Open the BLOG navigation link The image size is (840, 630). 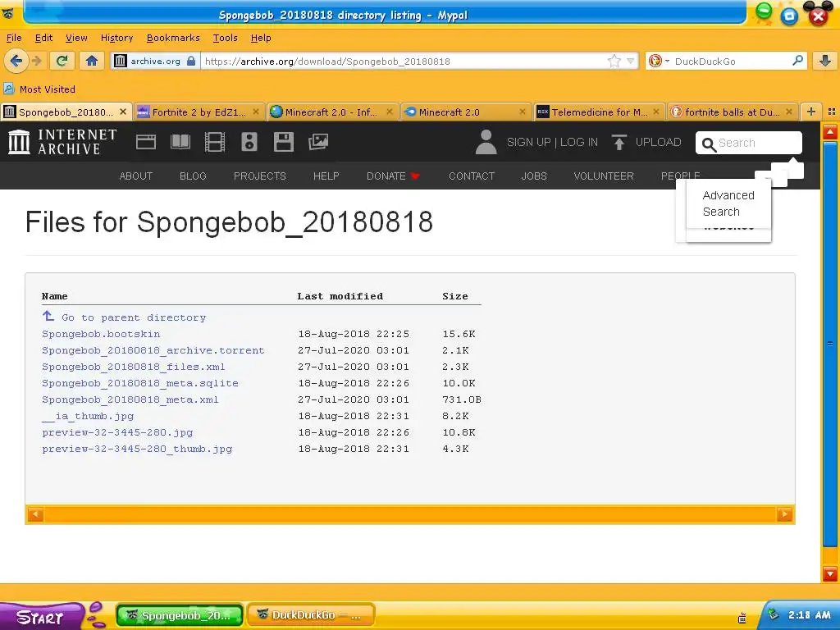pyautogui.click(x=193, y=176)
